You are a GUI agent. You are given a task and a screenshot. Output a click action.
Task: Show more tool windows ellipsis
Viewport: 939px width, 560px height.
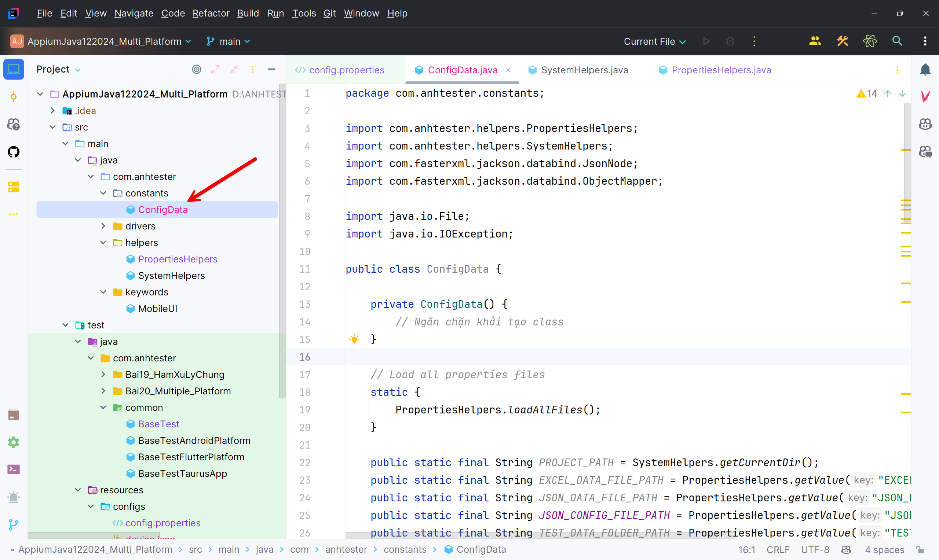[x=14, y=214]
